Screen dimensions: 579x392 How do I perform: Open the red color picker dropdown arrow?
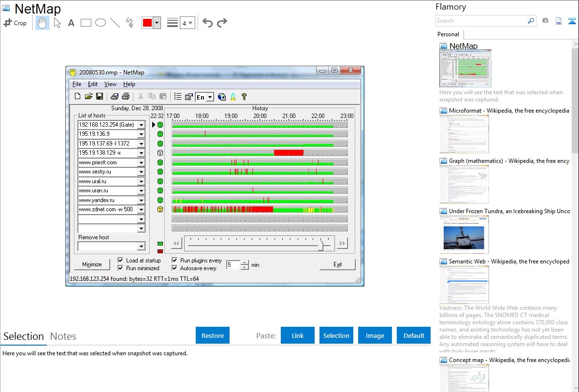(x=157, y=23)
